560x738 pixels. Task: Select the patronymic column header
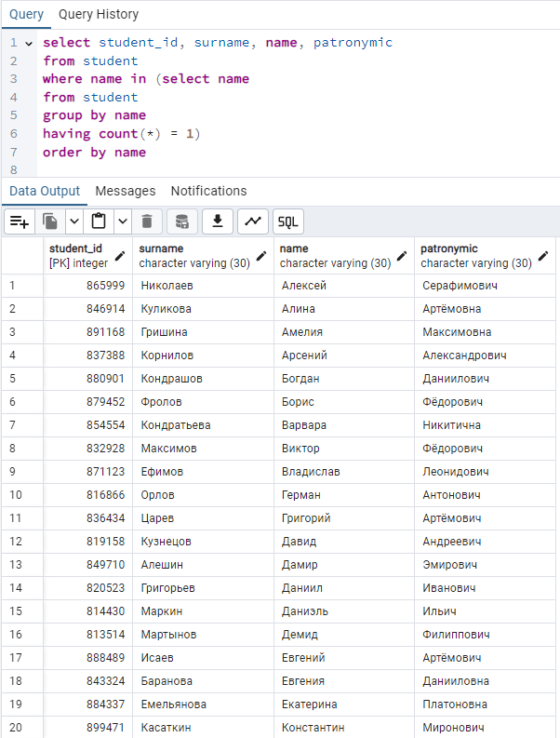(x=485, y=256)
